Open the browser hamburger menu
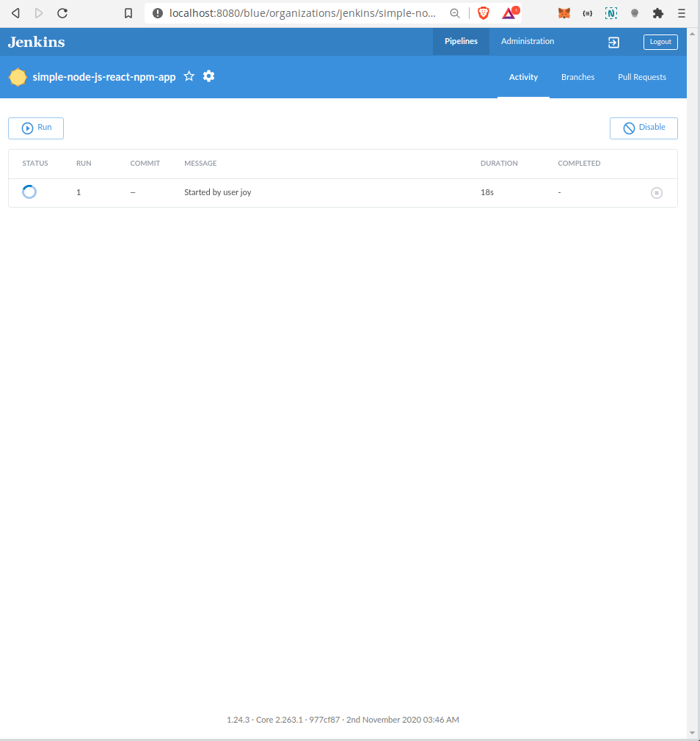The width and height of the screenshot is (700, 741). 681,13
